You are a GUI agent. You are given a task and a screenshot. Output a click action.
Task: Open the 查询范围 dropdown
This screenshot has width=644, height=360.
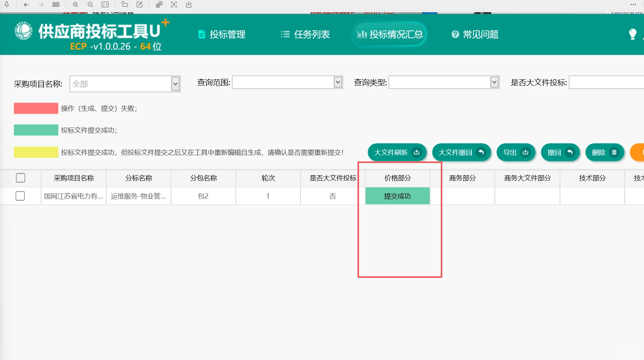click(337, 82)
